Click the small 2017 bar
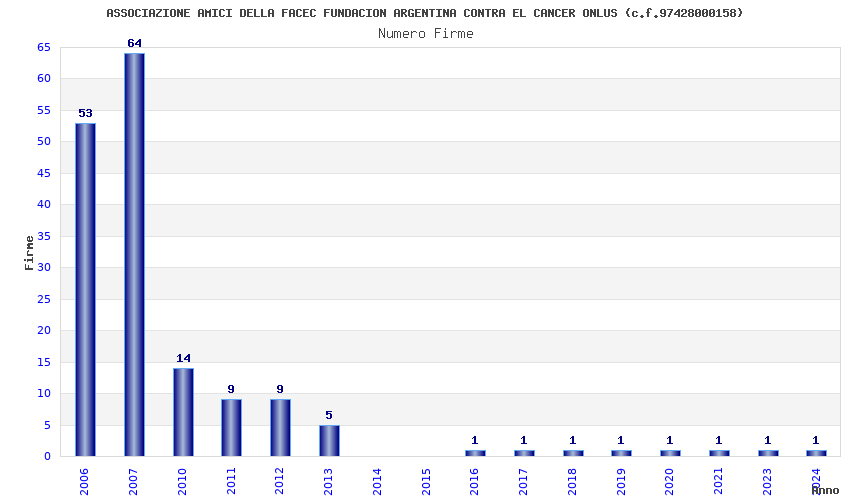The width and height of the screenshot is (850, 500). coord(524,453)
